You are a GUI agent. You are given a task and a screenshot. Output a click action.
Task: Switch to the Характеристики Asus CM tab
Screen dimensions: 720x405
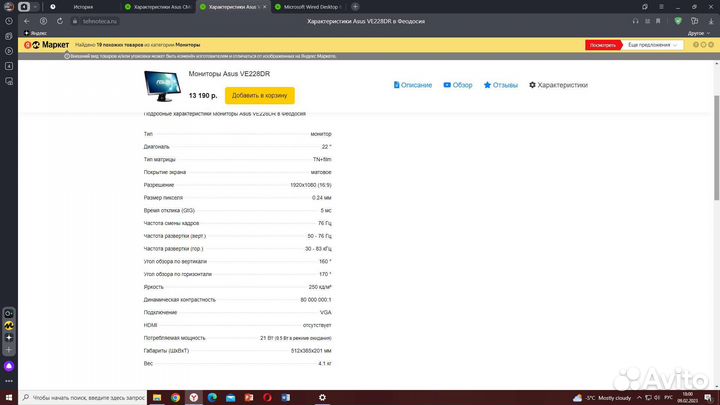tap(158, 7)
